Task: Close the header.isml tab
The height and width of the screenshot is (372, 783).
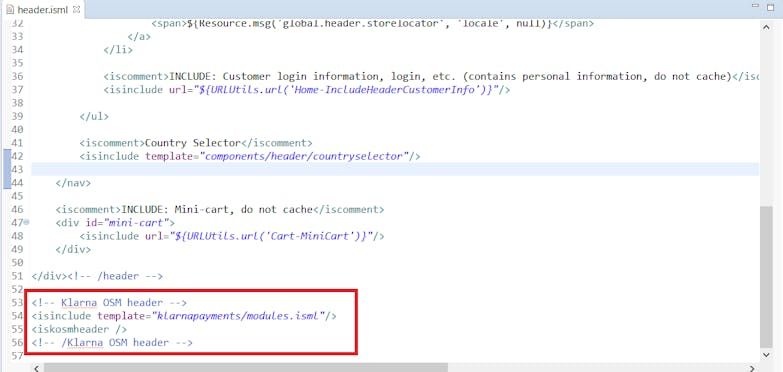Action: pyautogui.click(x=76, y=9)
